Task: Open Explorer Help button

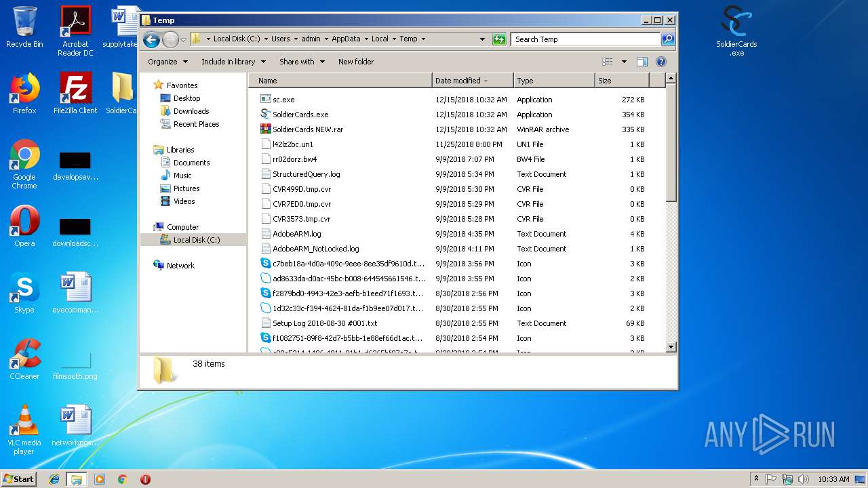Action: tap(661, 62)
